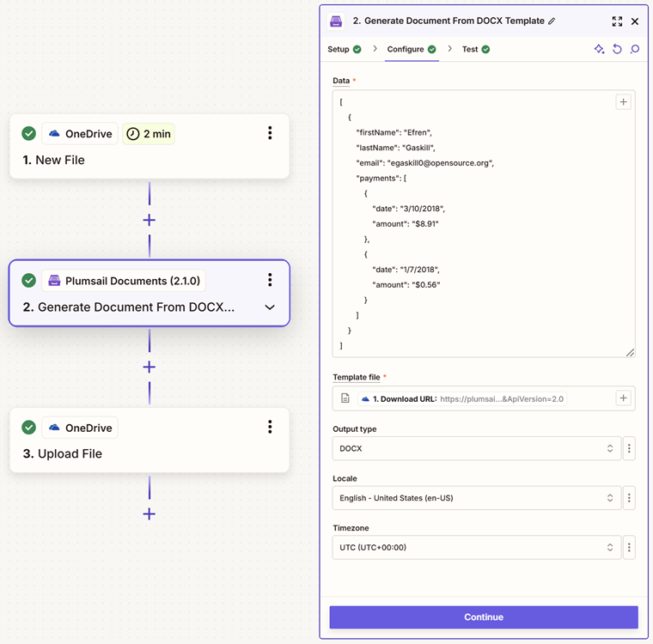The height and width of the screenshot is (644, 653).
Task: Open the Timezone dropdown showing UTC
Action: click(476, 548)
